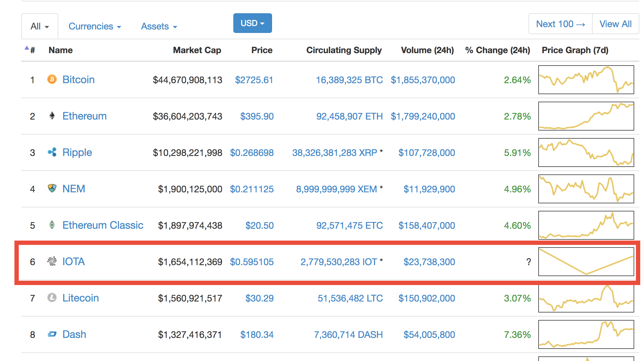The height and width of the screenshot is (361, 644).
Task: Click the Dash logo icon
Action: pyautogui.click(x=52, y=334)
